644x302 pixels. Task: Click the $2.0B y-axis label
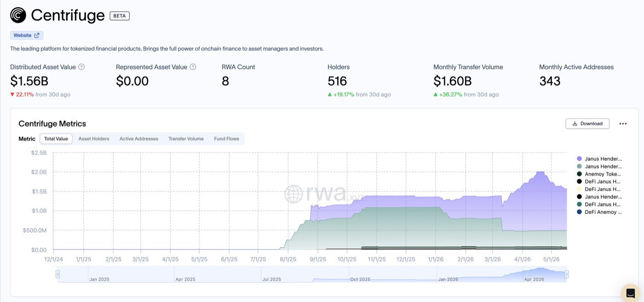(39, 172)
